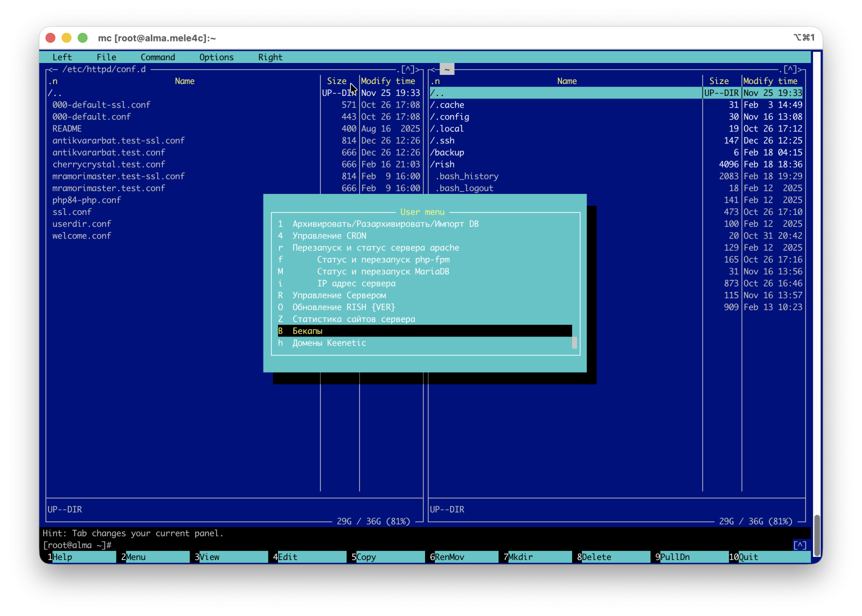Open the Command menu
This screenshot has height=616, width=862.
157,57
